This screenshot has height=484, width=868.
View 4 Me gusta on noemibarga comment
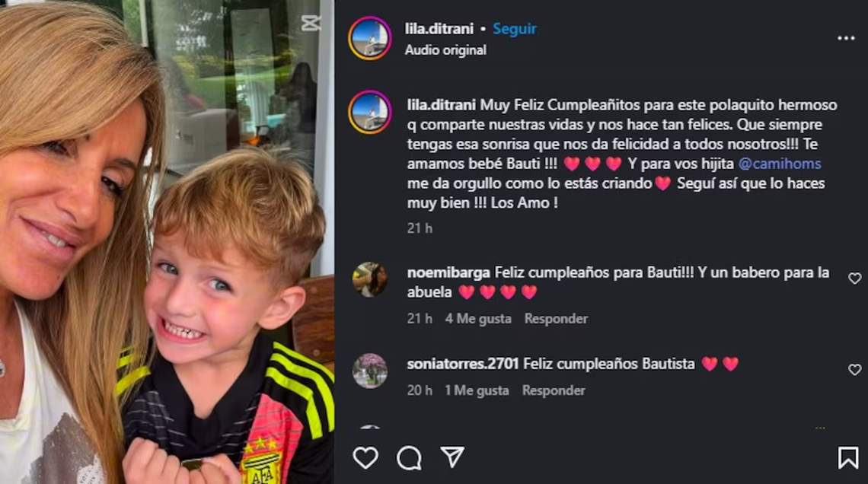point(478,319)
